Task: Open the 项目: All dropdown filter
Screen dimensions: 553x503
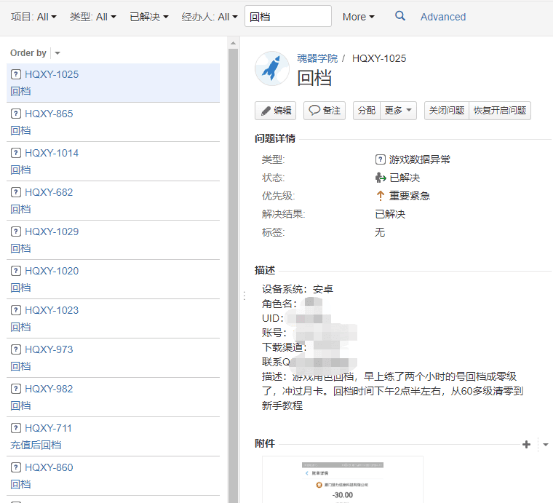Action: pos(34,17)
